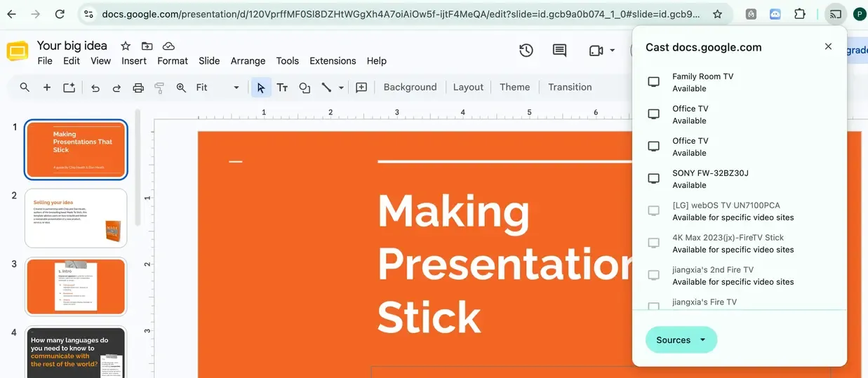This screenshot has width=868, height=378.
Task: Open version history clock icon
Action: point(526,50)
